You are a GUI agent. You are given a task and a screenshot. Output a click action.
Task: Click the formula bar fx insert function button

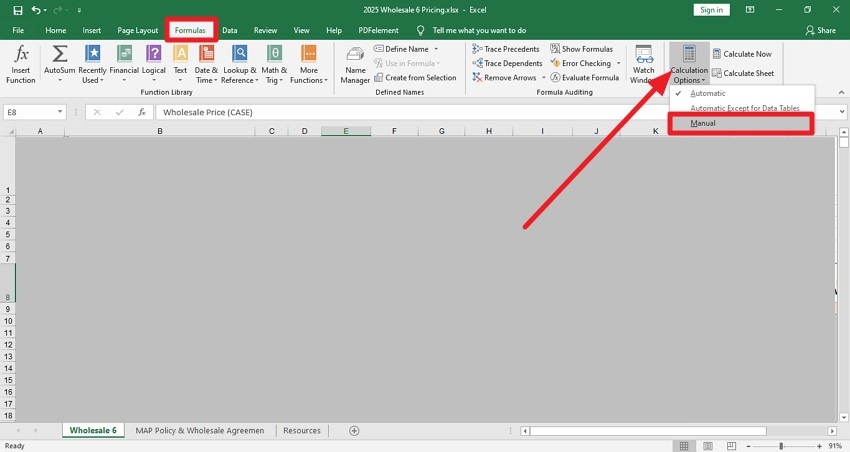point(141,112)
